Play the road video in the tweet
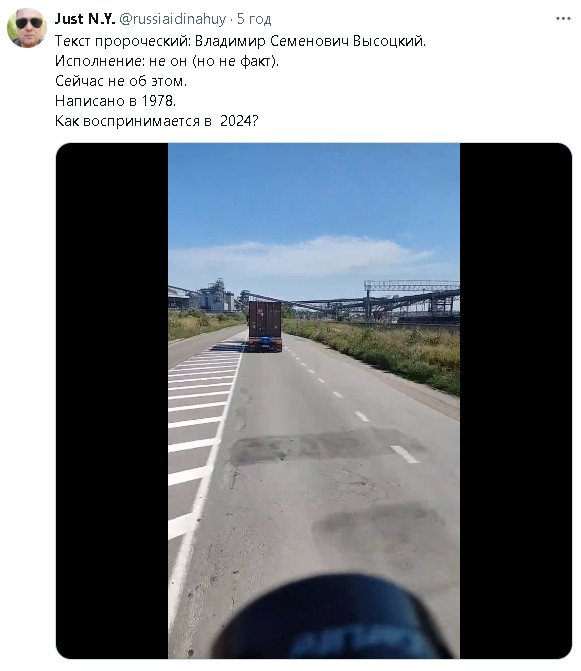 pyautogui.click(x=314, y=401)
